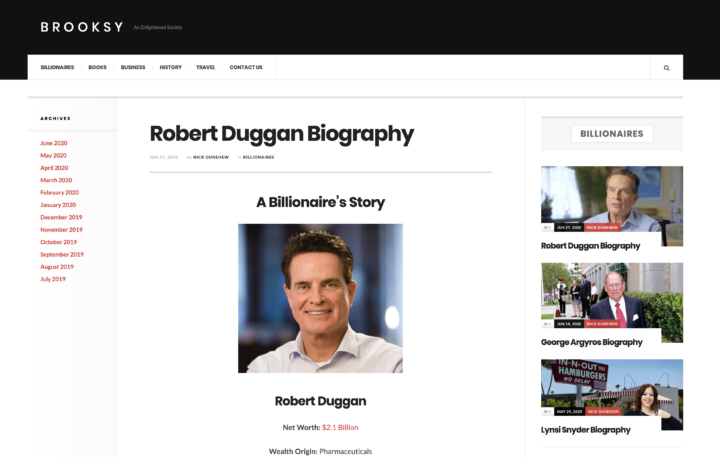The image size is (720, 457).
Task: Click comment count icon on George Argyros card
Action: 547,324
